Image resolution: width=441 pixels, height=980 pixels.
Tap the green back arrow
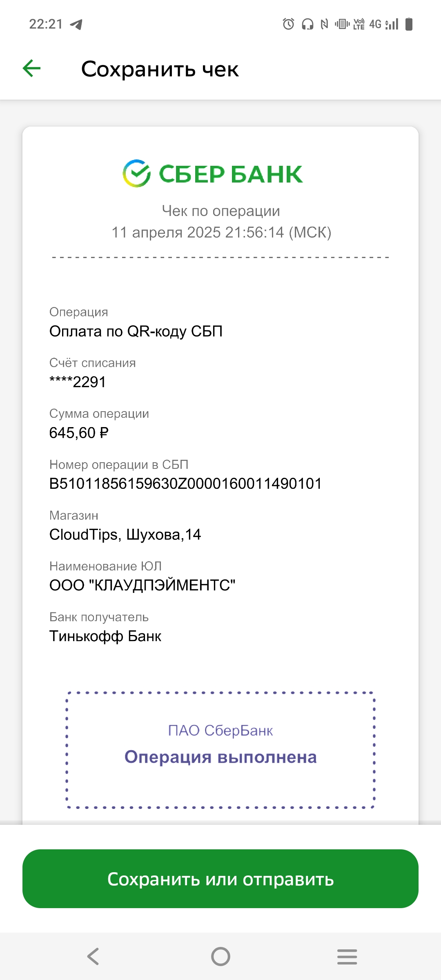[31, 68]
